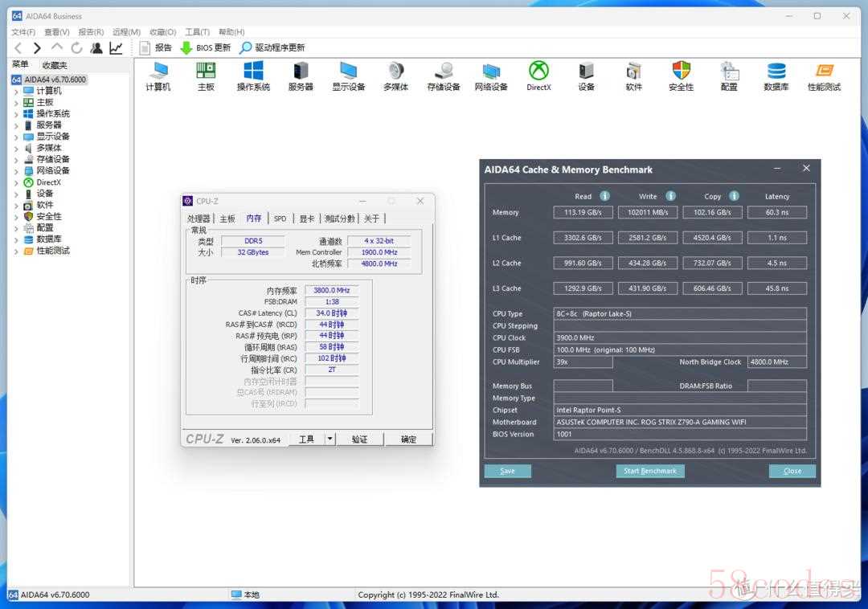Image resolution: width=868 pixels, height=609 pixels.
Task: Click the Copy info icon in benchmark
Action: (x=735, y=196)
